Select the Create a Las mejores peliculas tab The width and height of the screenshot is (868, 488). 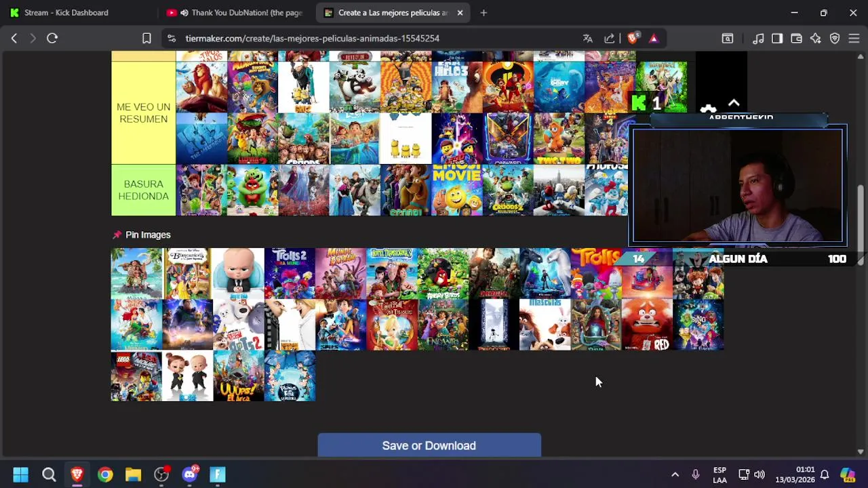coord(393,13)
